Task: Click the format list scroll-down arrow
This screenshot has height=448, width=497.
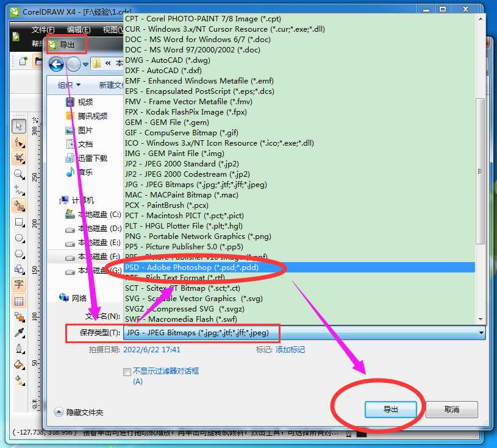Action: pyautogui.click(x=481, y=319)
